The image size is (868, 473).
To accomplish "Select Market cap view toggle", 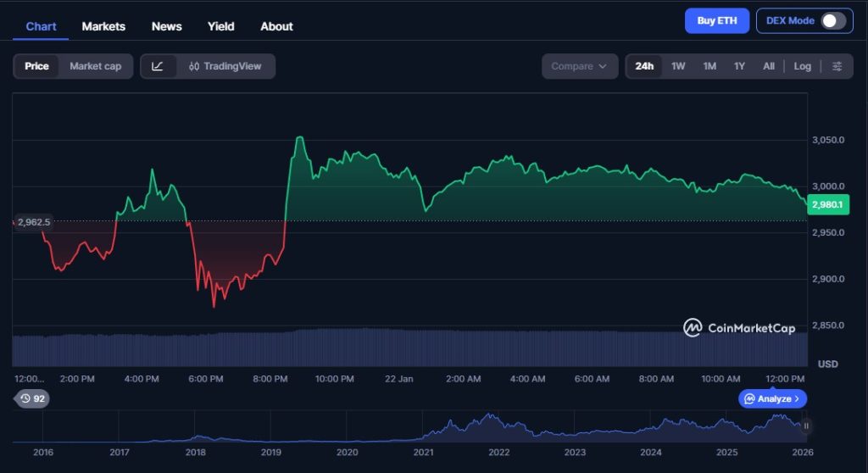I will pyautogui.click(x=95, y=66).
